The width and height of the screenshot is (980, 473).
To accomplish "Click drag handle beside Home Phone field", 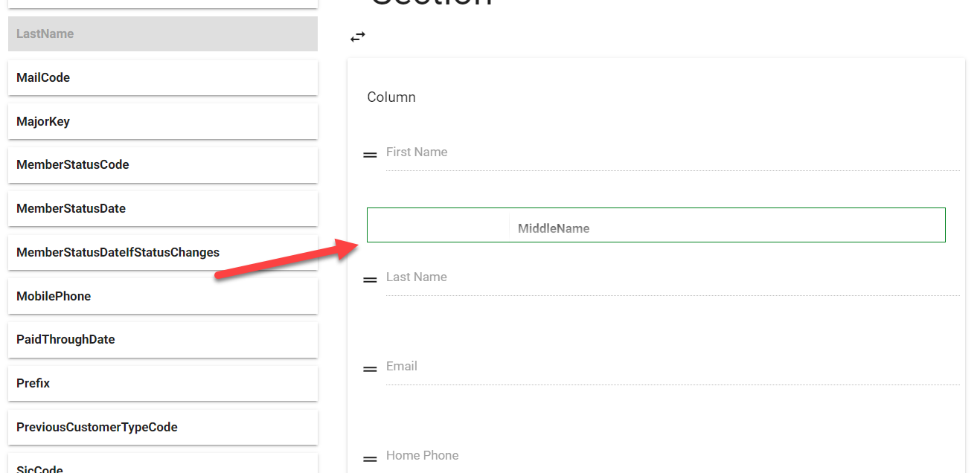I will pyautogui.click(x=370, y=458).
